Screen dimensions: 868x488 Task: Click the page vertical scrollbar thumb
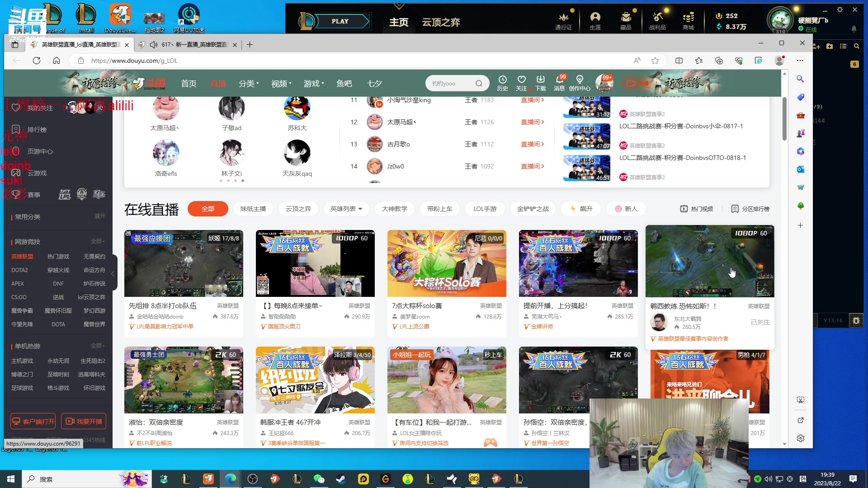click(x=784, y=118)
